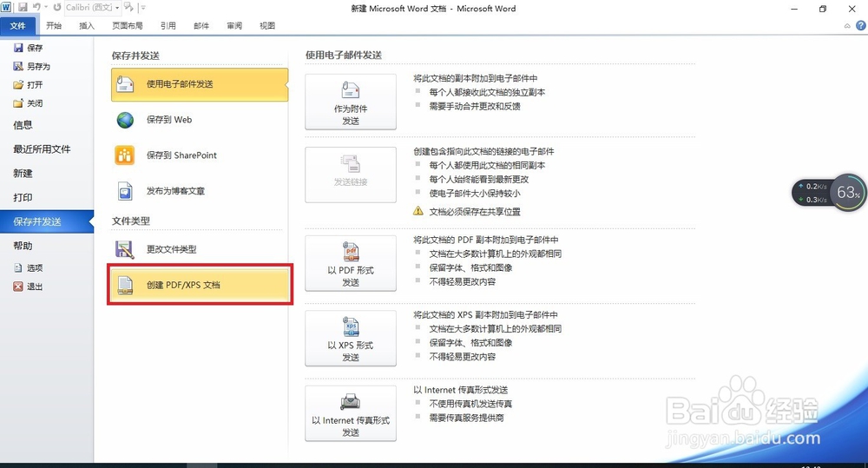The height and width of the screenshot is (468, 868).
Task: Click the 文件类型 section heading
Action: [x=131, y=221]
